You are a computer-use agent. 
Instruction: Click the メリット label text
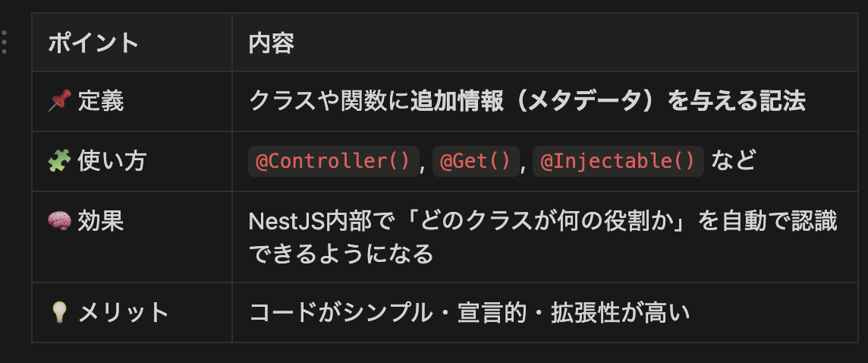pyautogui.click(x=124, y=312)
